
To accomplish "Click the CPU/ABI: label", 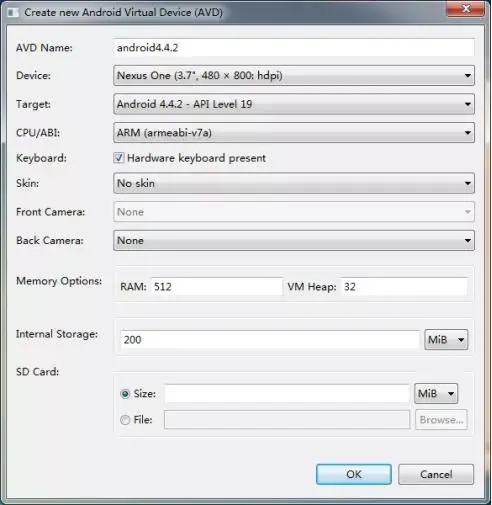I will click(x=38, y=133).
